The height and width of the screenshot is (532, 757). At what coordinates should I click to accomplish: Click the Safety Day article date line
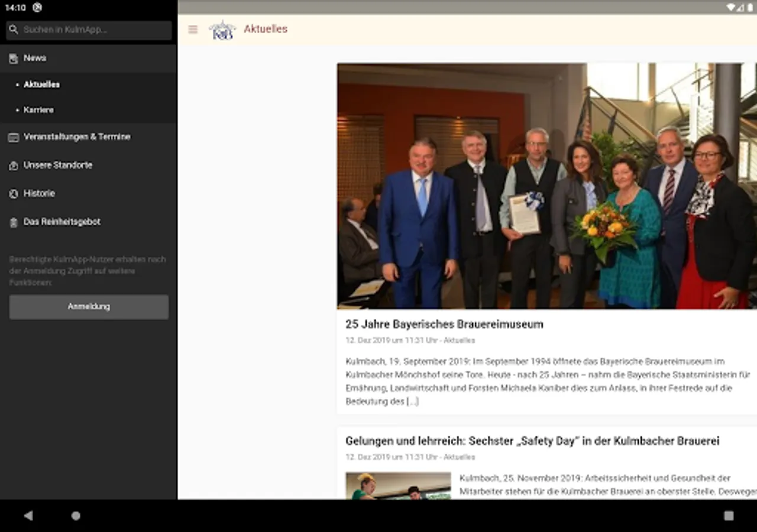[410, 457]
